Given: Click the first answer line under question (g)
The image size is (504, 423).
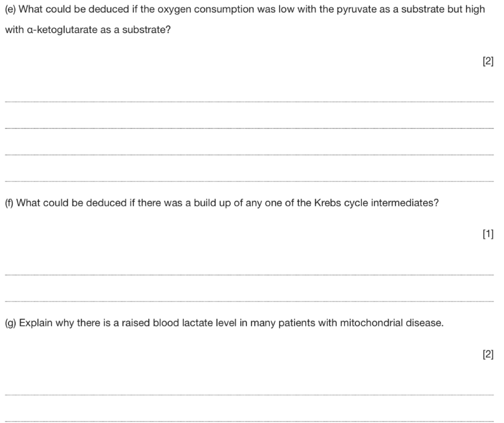Looking at the screenshot, I should (248, 395).
